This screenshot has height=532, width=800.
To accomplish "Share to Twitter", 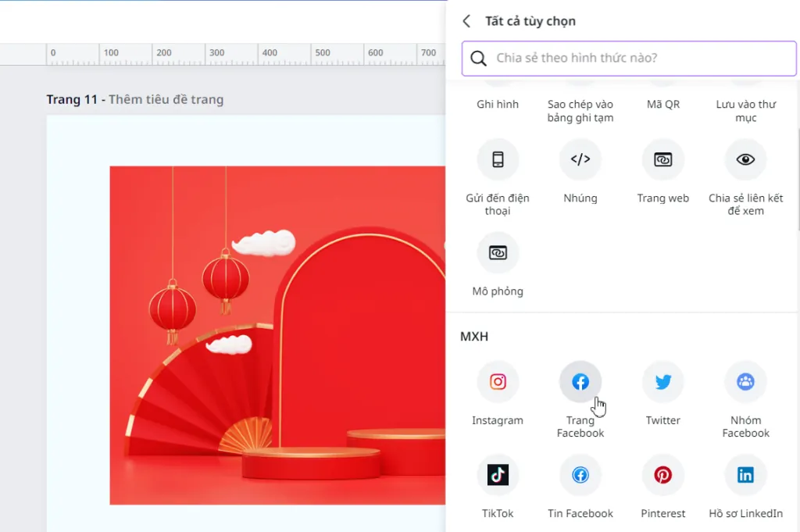I will coord(662,382).
